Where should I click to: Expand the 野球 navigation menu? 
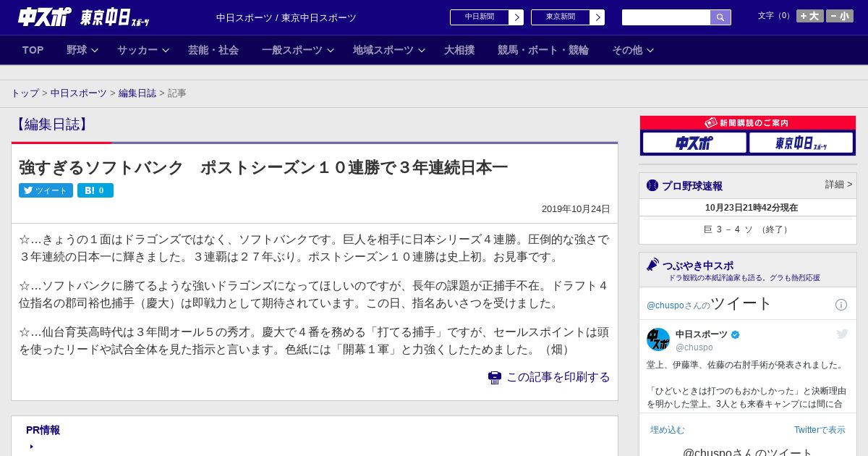coord(82,50)
